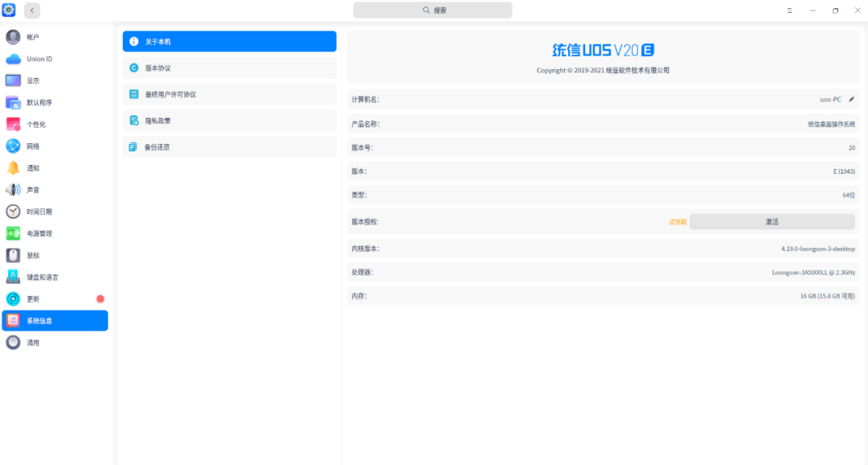
Task: Click the processor value Loongson-3A5000LL
Action: click(813, 272)
